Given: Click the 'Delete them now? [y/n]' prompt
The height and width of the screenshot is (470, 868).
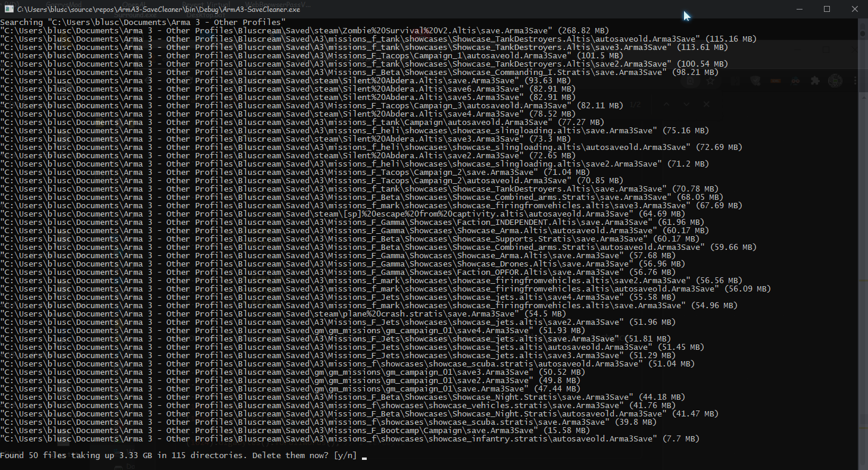Looking at the screenshot, I should (304, 456).
